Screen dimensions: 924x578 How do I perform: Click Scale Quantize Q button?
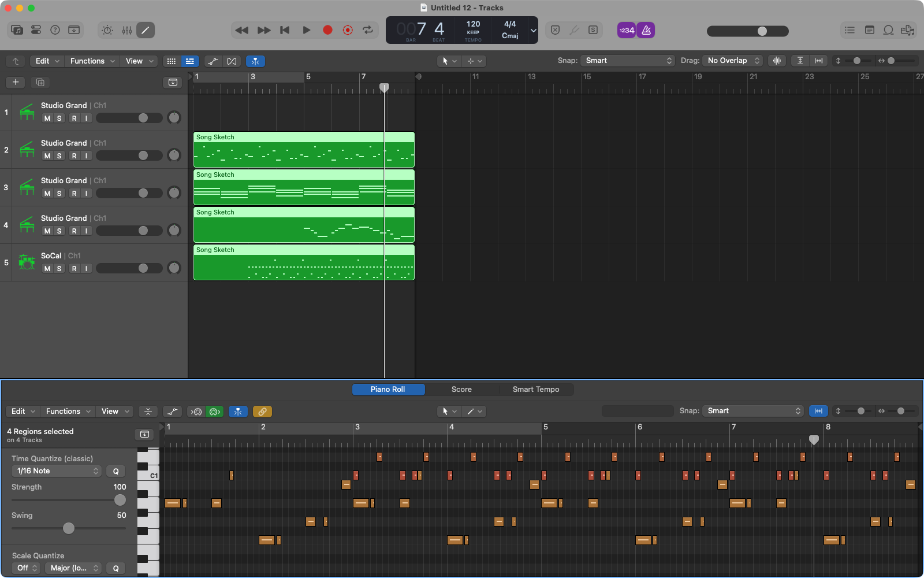pyautogui.click(x=115, y=568)
